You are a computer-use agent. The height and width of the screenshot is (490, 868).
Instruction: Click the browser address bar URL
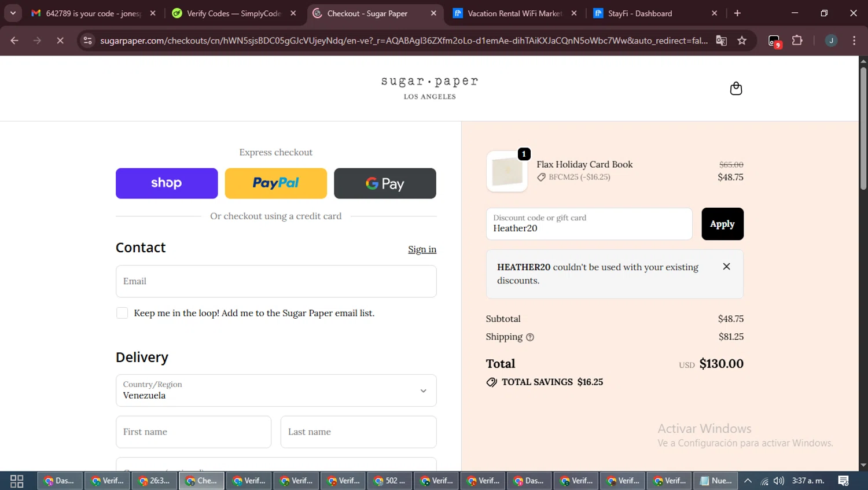(x=403, y=40)
